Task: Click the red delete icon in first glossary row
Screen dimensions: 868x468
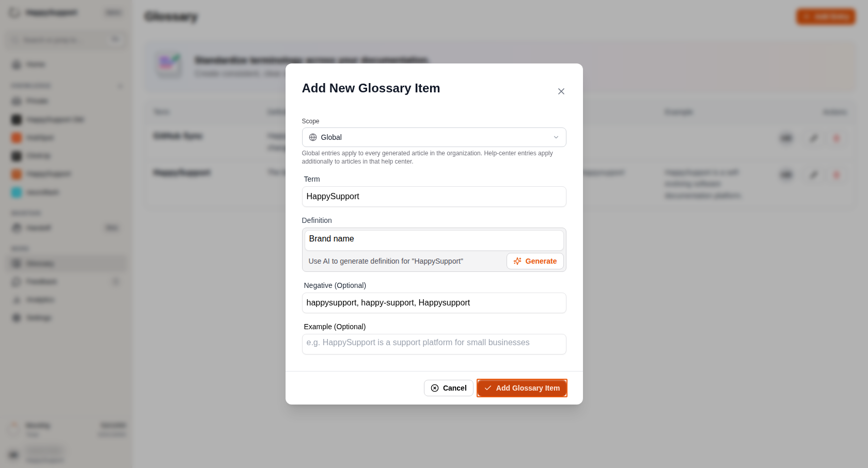Action: point(837,138)
